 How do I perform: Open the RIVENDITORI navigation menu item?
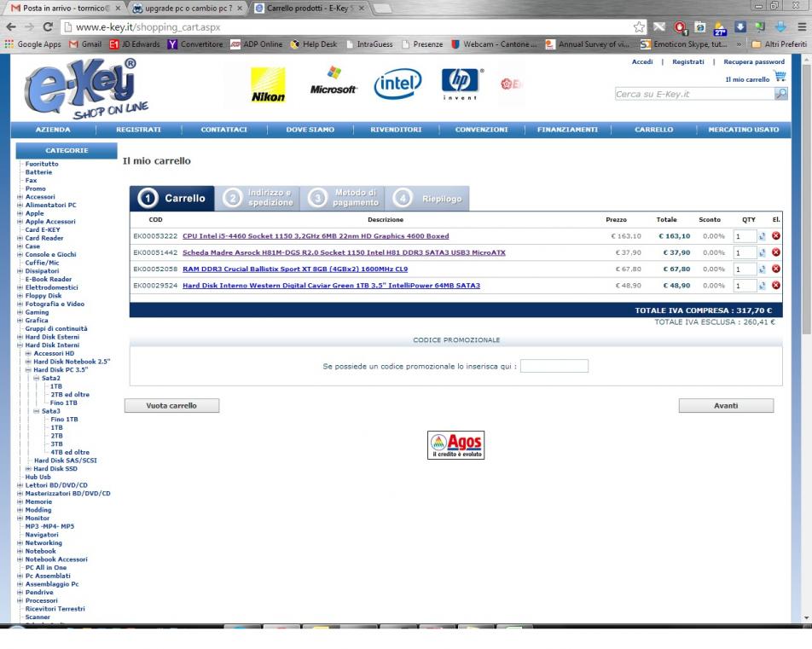[396, 130]
